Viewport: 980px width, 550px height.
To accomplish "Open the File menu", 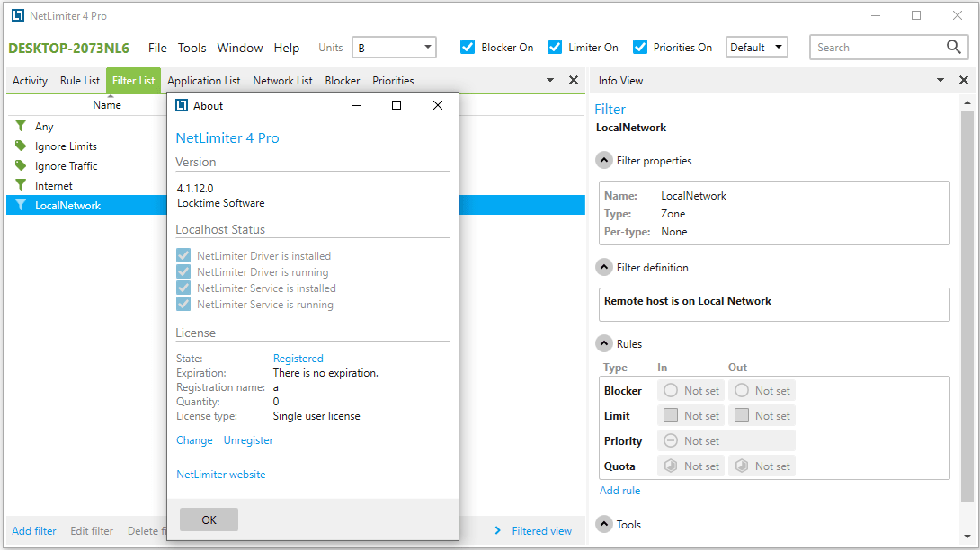I will pyautogui.click(x=157, y=48).
